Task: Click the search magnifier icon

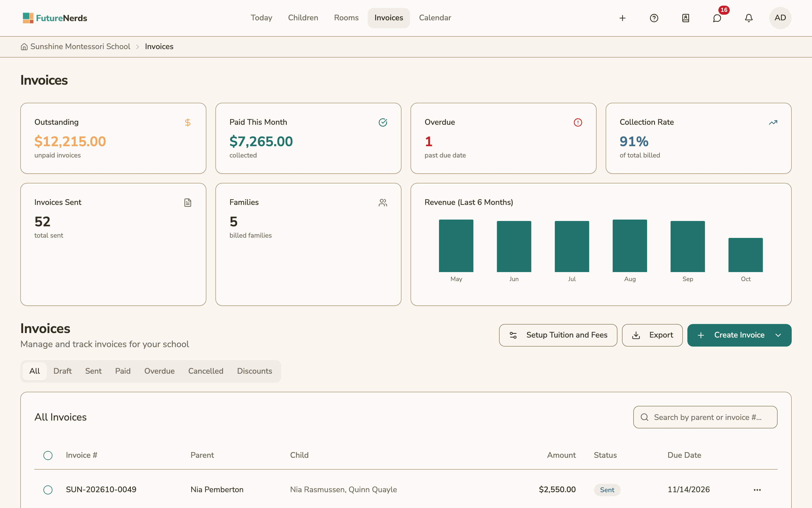Action: click(x=644, y=417)
